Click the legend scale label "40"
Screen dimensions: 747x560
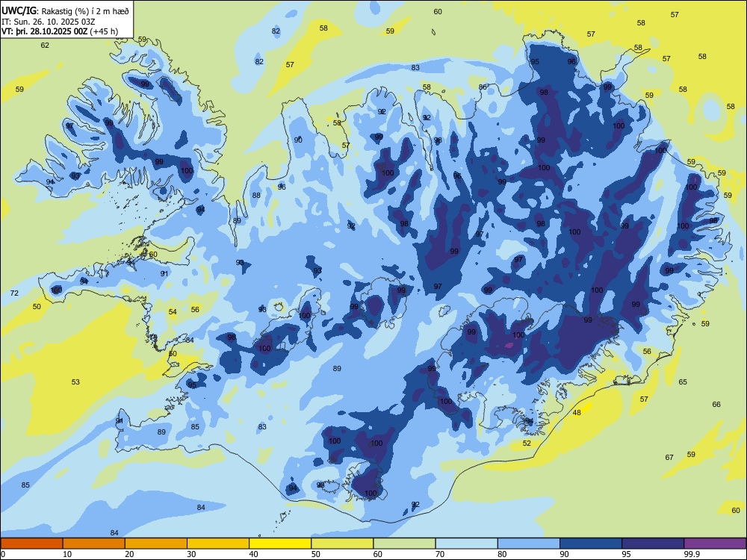(x=253, y=554)
